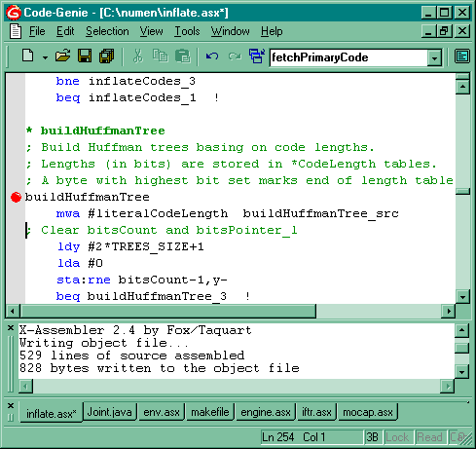Open the Selection menu

click(x=107, y=31)
